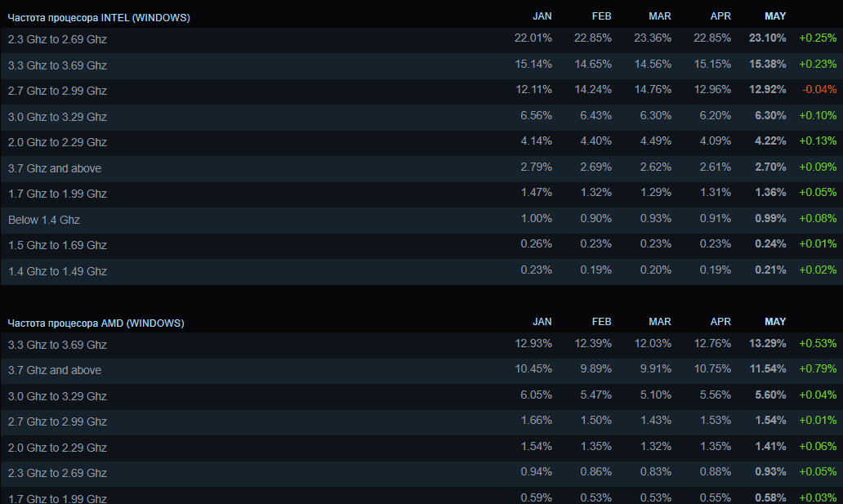Click the Below 1.4 Ghz row
The width and height of the screenshot is (843, 504).
44,220
